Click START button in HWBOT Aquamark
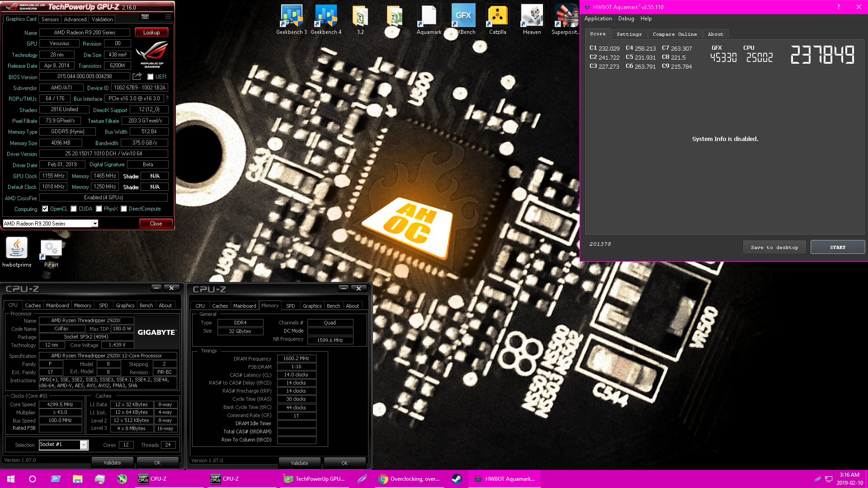 point(837,247)
